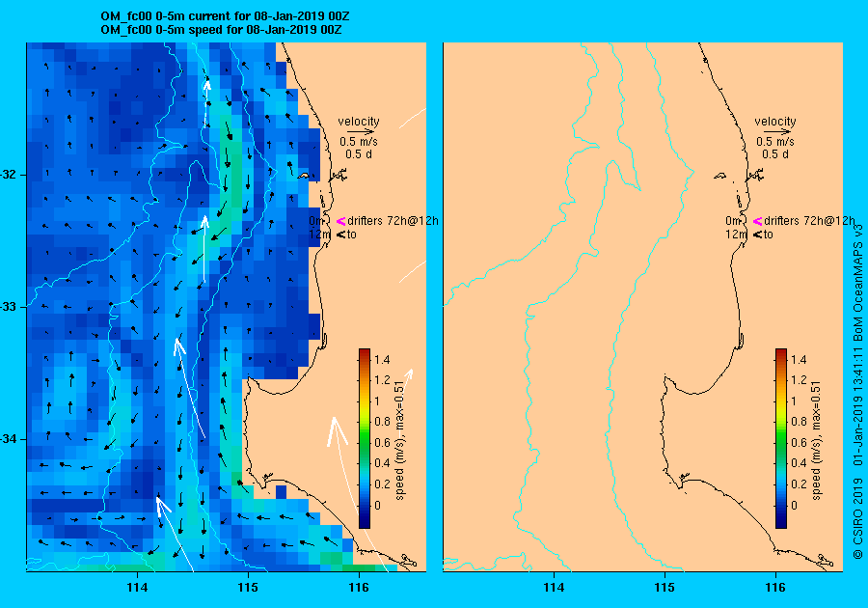Click the "114" longitude label under left map

click(x=137, y=588)
